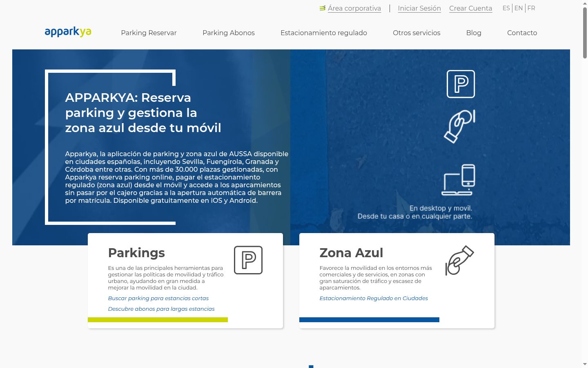
Task: Open the Parking Abonos menu
Action: [x=229, y=33]
